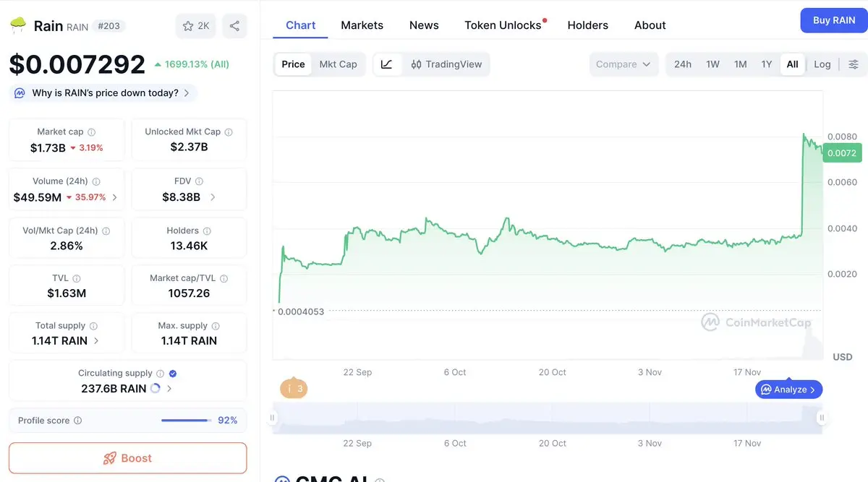Switch to the Markets tab
868x482 pixels.
362,25
